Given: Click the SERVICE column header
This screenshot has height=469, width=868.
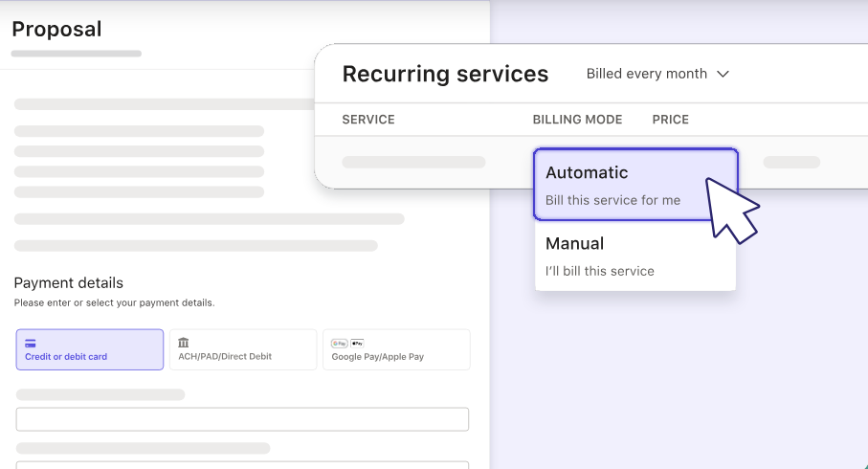Looking at the screenshot, I should [368, 120].
